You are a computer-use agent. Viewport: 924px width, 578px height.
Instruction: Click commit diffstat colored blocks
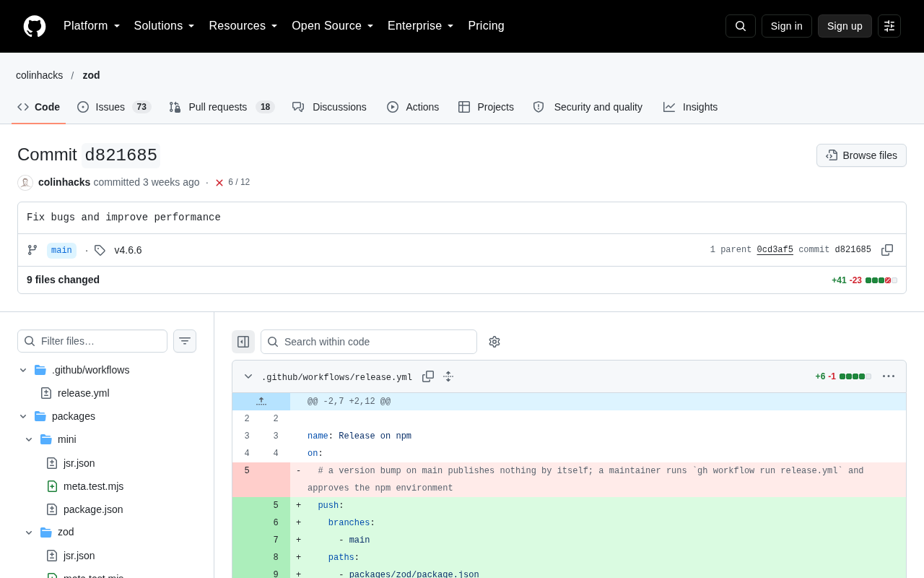click(881, 280)
